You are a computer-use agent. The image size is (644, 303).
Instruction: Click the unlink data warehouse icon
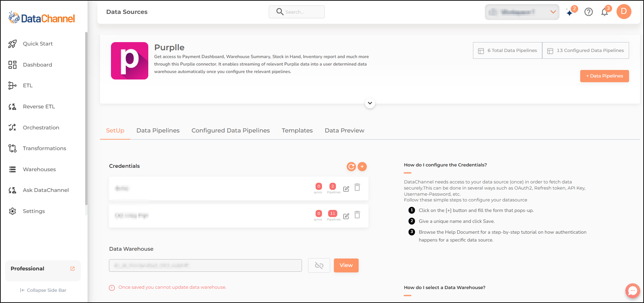pyautogui.click(x=319, y=265)
